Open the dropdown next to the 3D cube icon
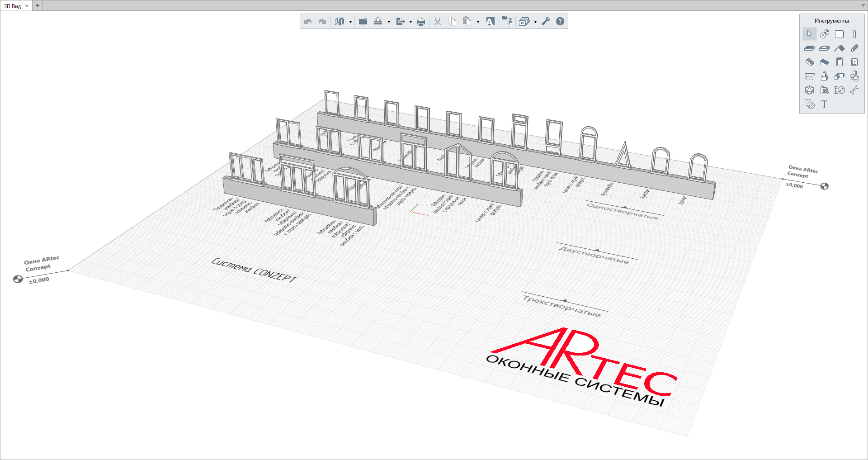868x460 pixels. (x=350, y=22)
